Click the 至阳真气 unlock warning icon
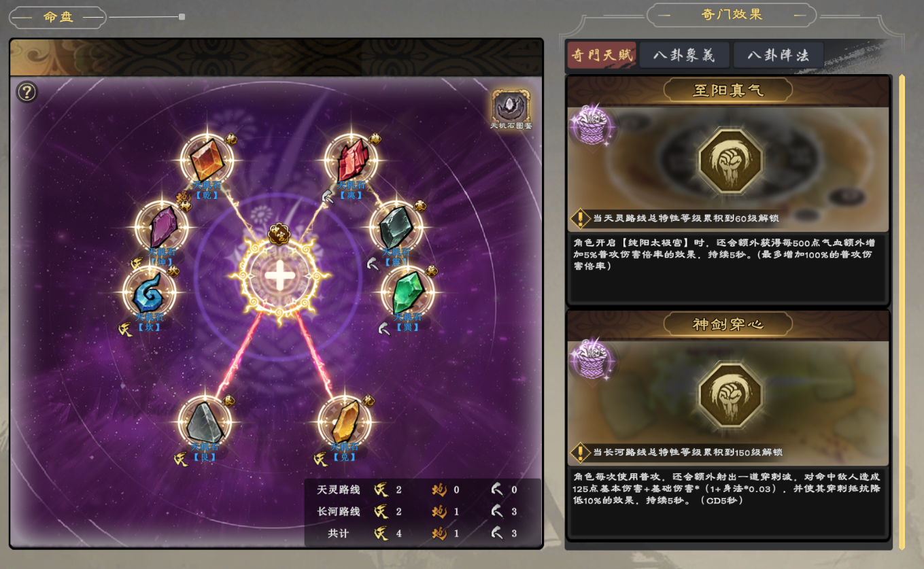 [580, 218]
